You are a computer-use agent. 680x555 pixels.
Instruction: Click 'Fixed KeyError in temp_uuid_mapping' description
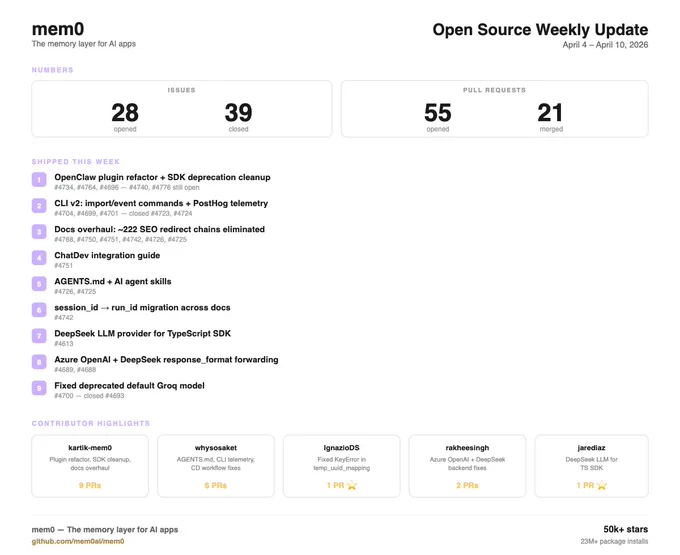click(341, 464)
